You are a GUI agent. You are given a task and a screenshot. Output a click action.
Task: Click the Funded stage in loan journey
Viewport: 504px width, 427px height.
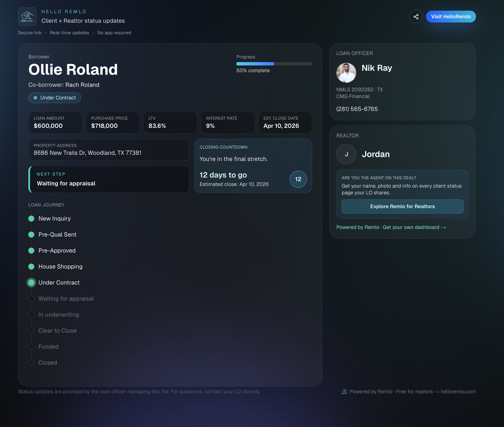coord(48,347)
